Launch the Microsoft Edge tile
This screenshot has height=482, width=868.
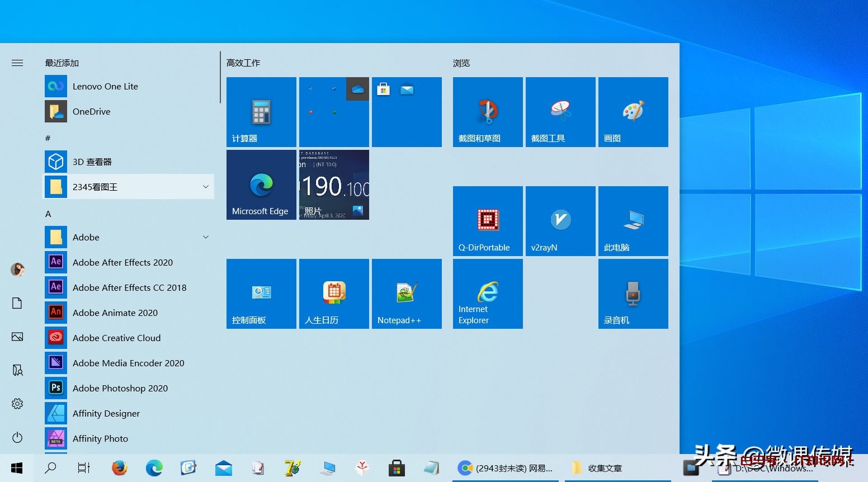click(261, 185)
